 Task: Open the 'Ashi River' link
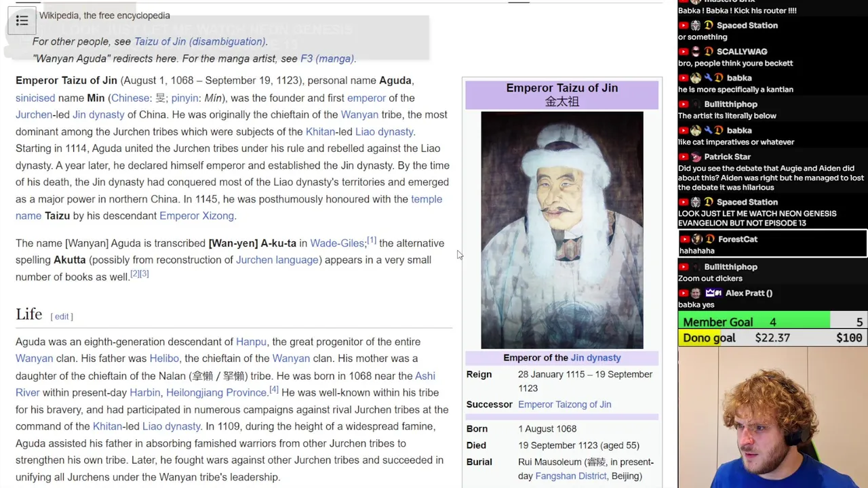(x=425, y=375)
